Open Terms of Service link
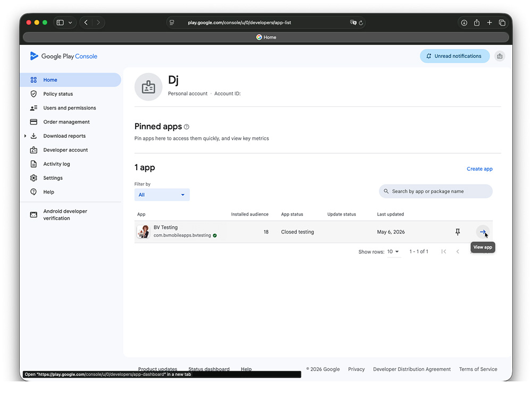The image size is (532, 407). [x=478, y=369]
